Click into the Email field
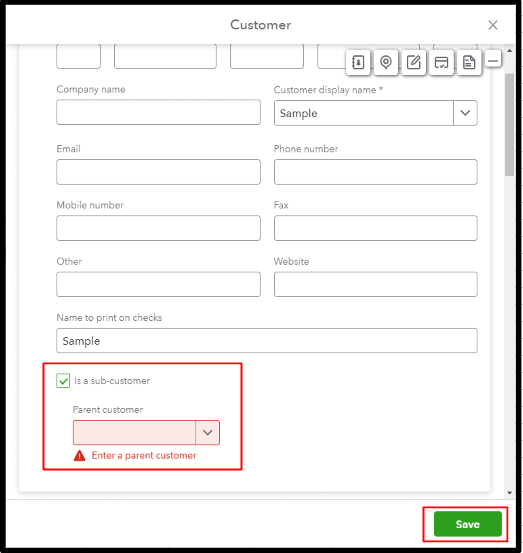The height and width of the screenshot is (553, 523). (158, 172)
